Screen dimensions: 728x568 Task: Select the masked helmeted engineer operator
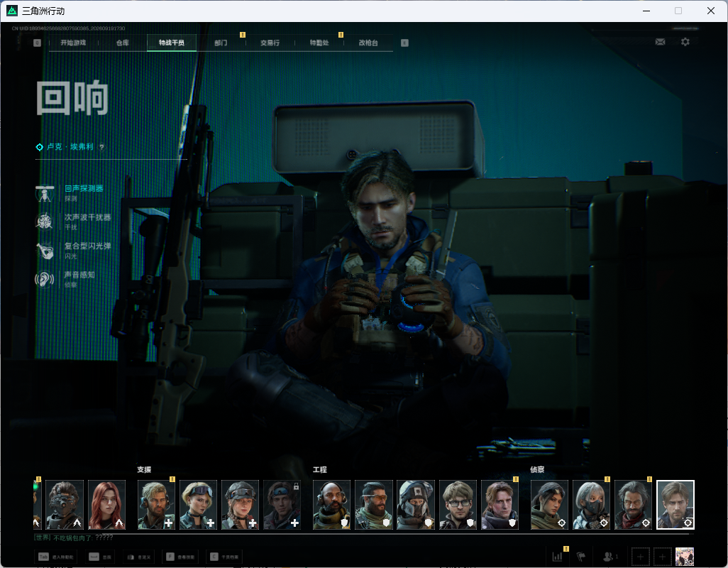416,505
